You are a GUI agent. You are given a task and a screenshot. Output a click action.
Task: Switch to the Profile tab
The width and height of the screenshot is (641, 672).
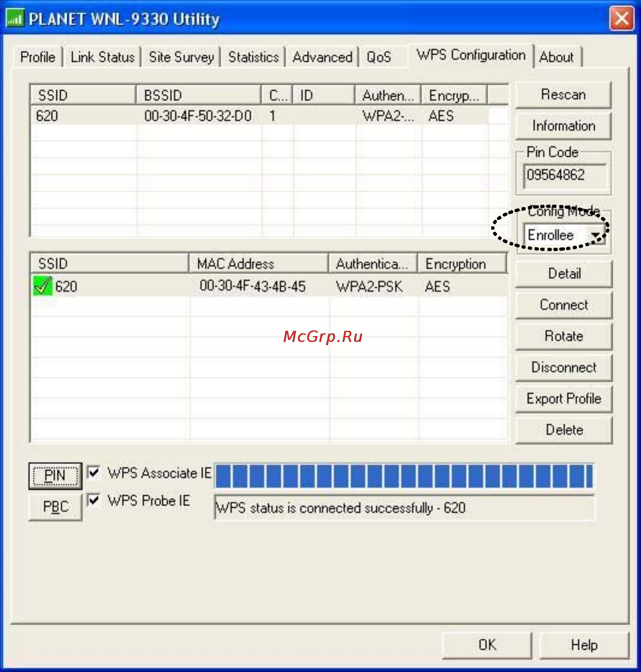[x=38, y=57]
